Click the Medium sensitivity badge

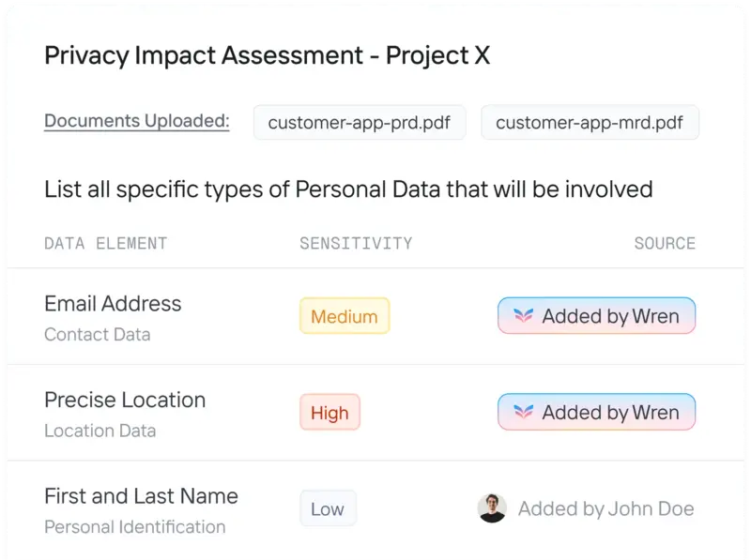click(345, 316)
